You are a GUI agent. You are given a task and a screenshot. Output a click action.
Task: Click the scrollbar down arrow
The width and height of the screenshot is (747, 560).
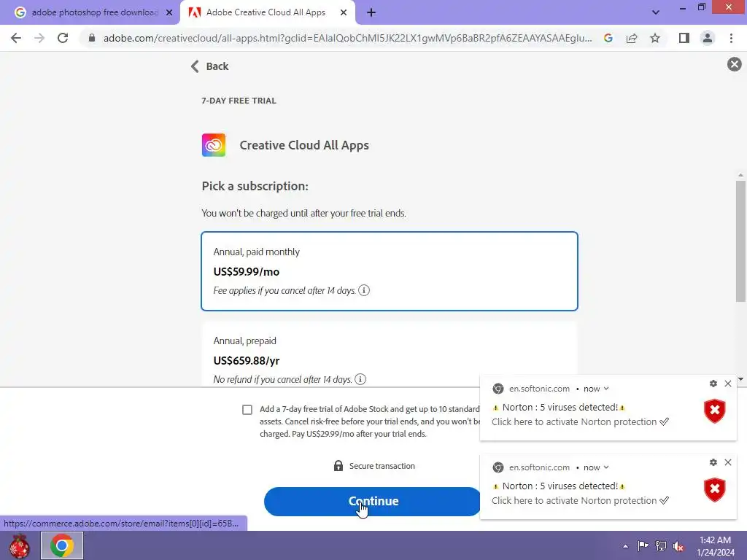(x=740, y=379)
